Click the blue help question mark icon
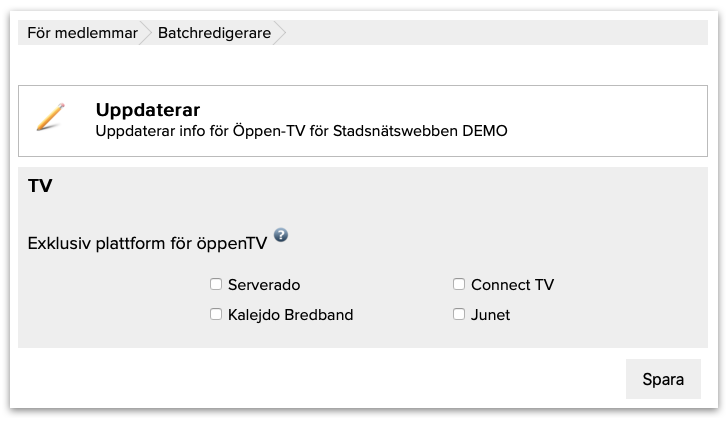Screen dimensions: 728x421 coord(281,235)
